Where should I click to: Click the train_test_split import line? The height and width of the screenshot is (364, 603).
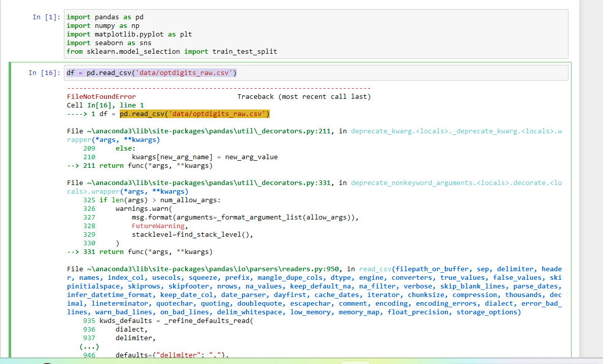(x=171, y=52)
